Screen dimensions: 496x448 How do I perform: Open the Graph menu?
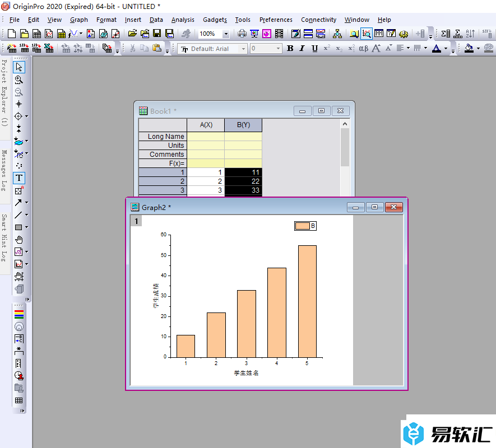(79, 20)
